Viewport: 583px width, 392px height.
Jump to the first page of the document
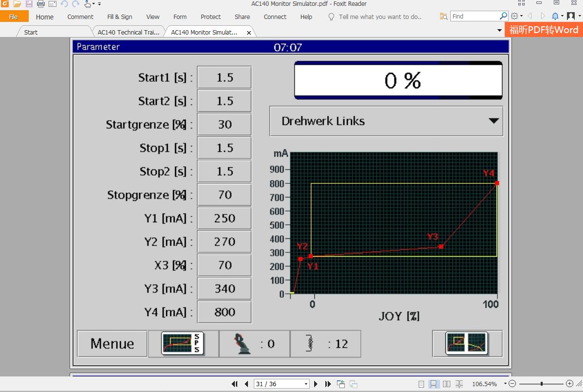click(x=234, y=384)
